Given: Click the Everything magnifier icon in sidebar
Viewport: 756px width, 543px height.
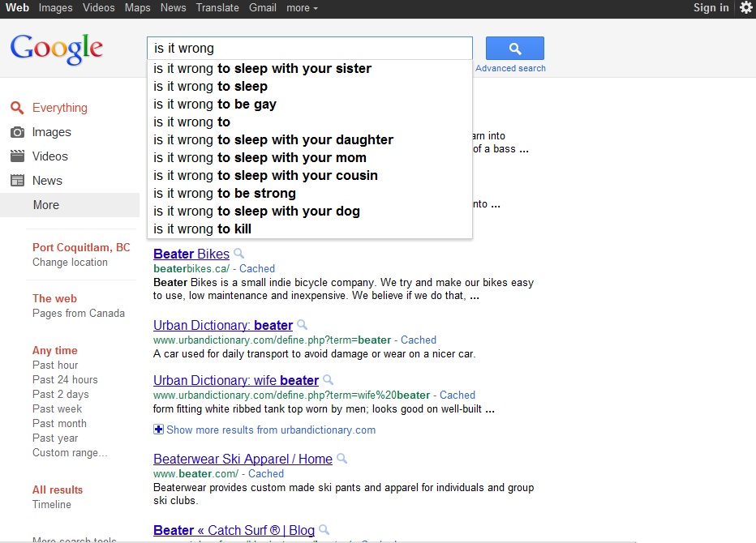Looking at the screenshot, I should (17, 108).
